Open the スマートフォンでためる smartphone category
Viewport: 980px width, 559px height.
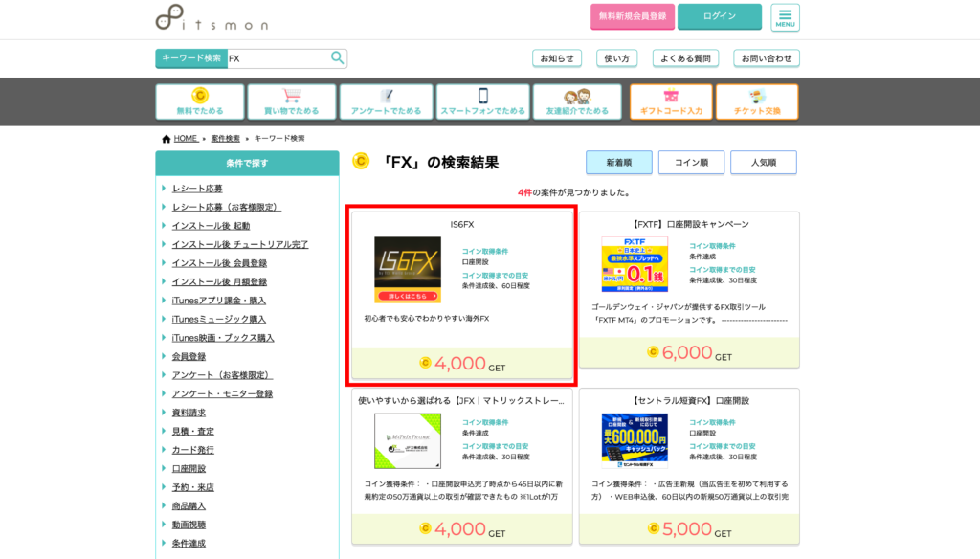click(x=482, y=101)
